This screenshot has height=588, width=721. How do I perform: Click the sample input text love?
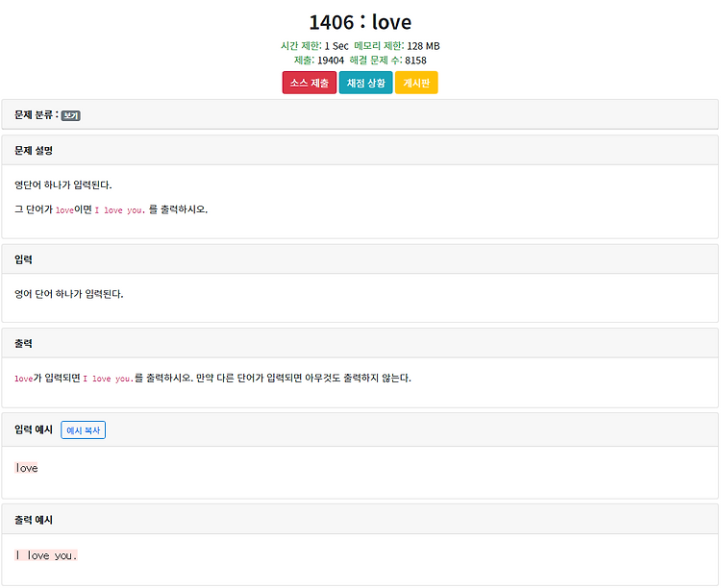[x=26, y=468]
